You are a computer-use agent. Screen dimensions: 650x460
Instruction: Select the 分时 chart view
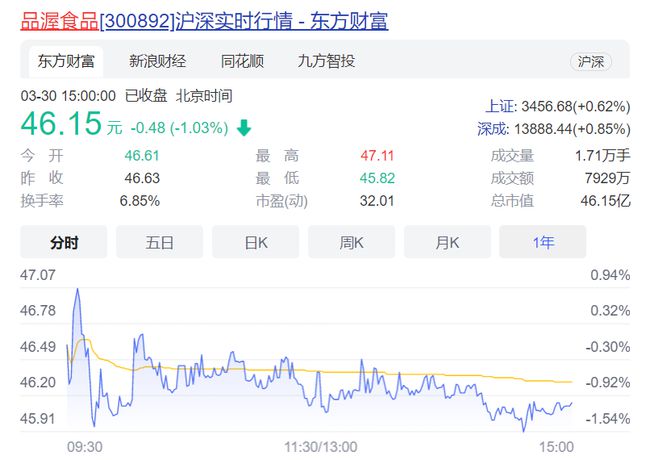(x=64, y=242)
